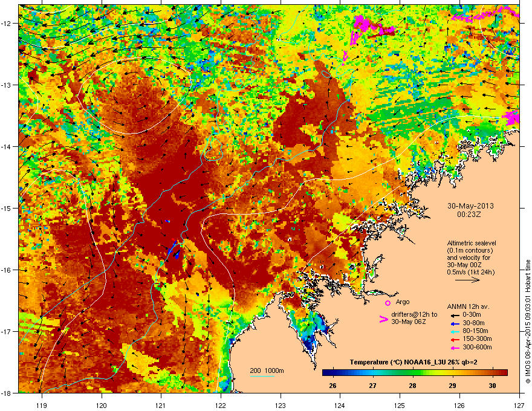The height and width of the screenshot is (411, 532).
Task: Click the '30-May-2013' date label
Action: coord(470,206)
